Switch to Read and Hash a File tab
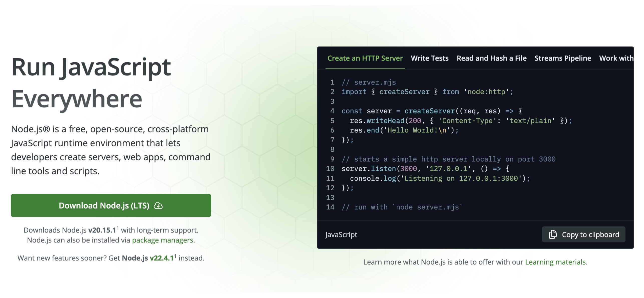644x298 pixels. point(492,58)
